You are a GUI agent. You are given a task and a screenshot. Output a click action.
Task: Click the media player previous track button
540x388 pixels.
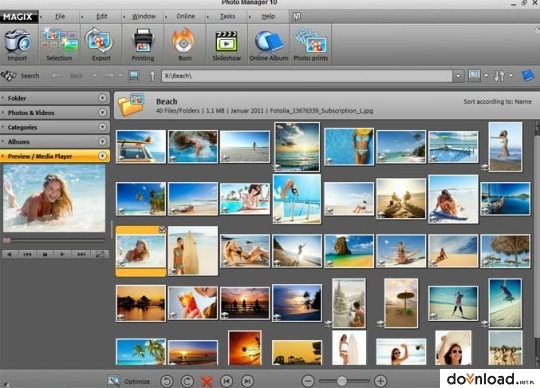[27, 254]
